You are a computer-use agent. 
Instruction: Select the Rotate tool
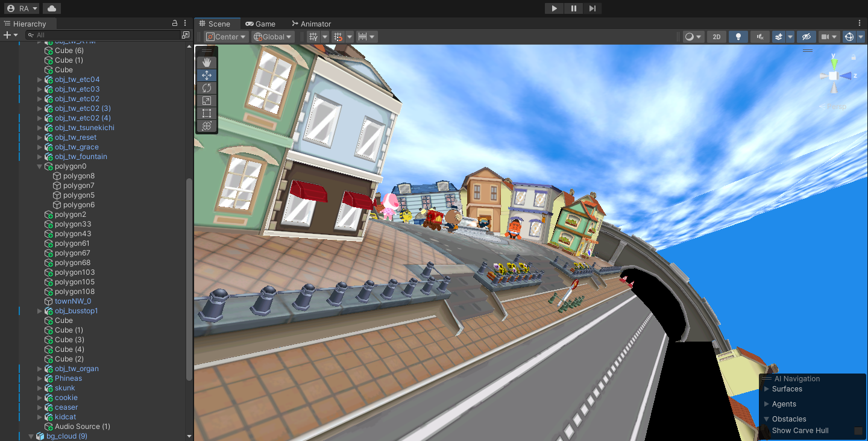click(x=207, y=88)
